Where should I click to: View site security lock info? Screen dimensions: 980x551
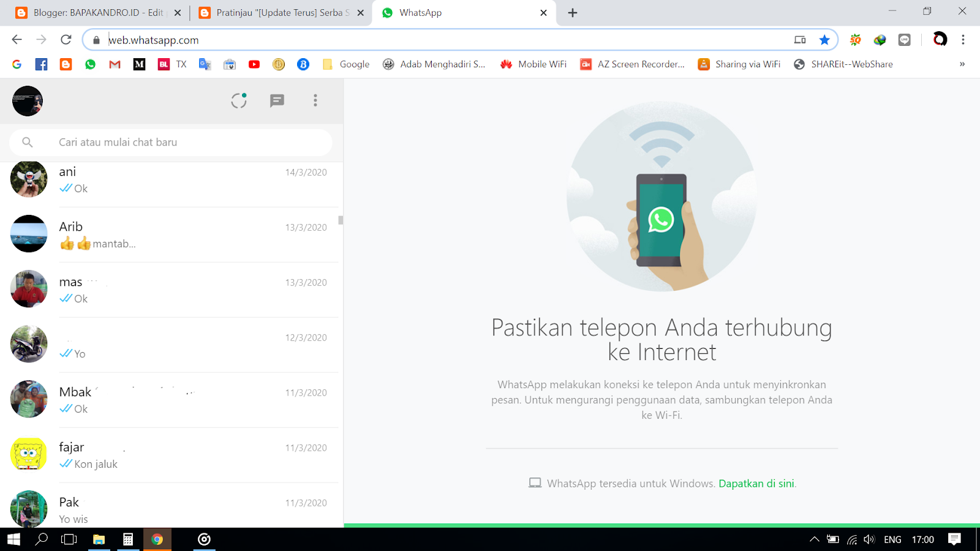pos(96,40)
